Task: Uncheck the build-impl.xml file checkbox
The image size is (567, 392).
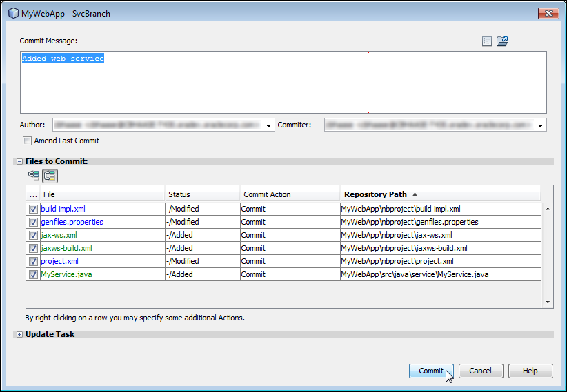Action: (x=33, y=209)
